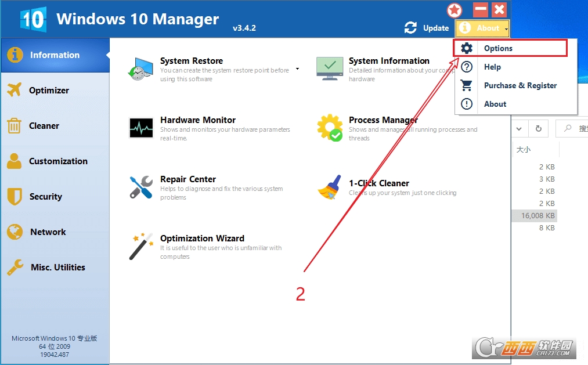Viewport: 588px width, 365px height.
Task: Click the Update refresh icon
Action: coord(411,28)
